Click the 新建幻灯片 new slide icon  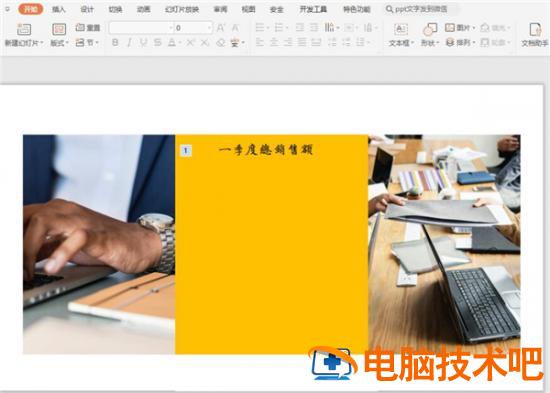point(24,29)
